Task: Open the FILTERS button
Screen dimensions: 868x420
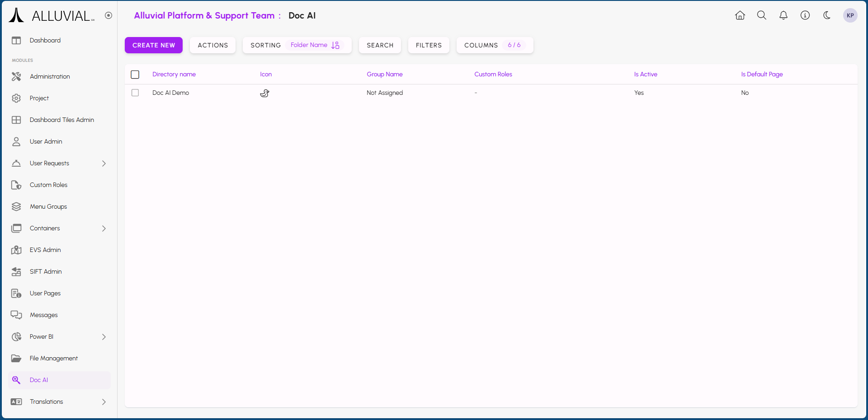Action: (x=428, y=45)
